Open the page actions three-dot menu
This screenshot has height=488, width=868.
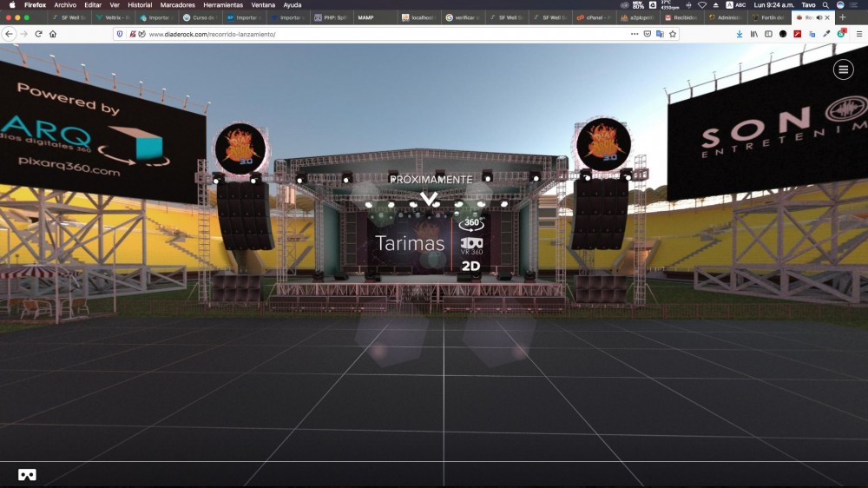tap(635, 34)
